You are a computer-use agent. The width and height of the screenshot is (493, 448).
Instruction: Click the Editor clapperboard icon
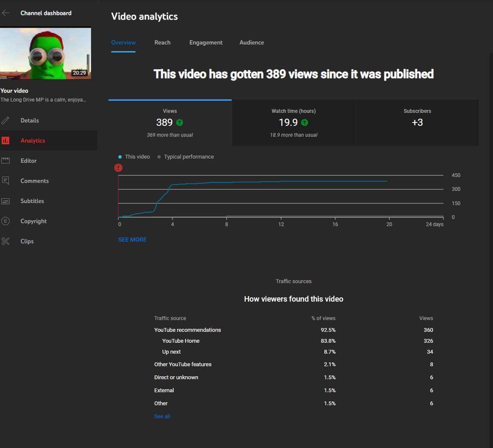(x=5, y=161)
